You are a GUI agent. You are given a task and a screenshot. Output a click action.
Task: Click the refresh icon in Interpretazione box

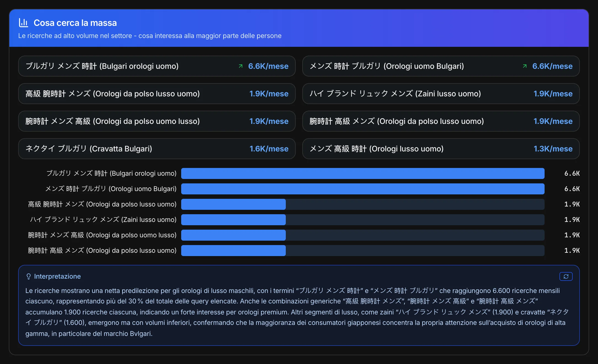[566, 276]
